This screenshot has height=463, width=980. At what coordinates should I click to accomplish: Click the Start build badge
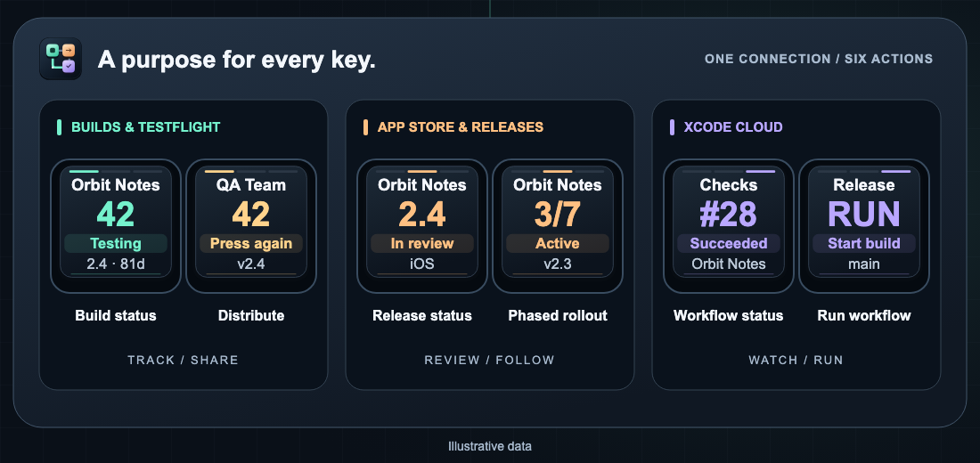coord(864,244)
